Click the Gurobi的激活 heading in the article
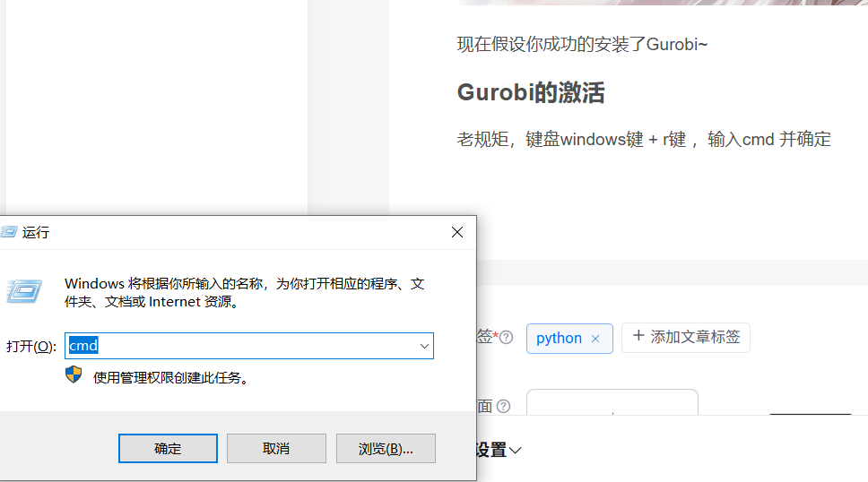This screenshot has height=482, width=868. (x=531, y=92)
